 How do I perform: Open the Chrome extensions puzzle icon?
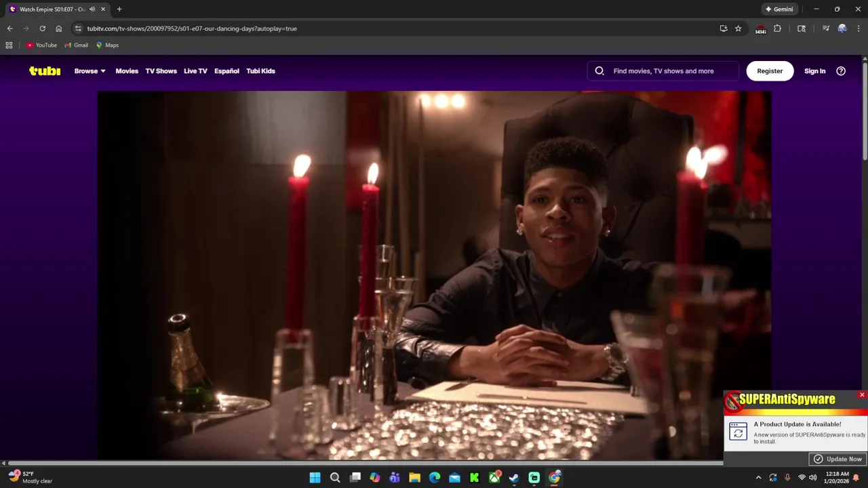777,28
